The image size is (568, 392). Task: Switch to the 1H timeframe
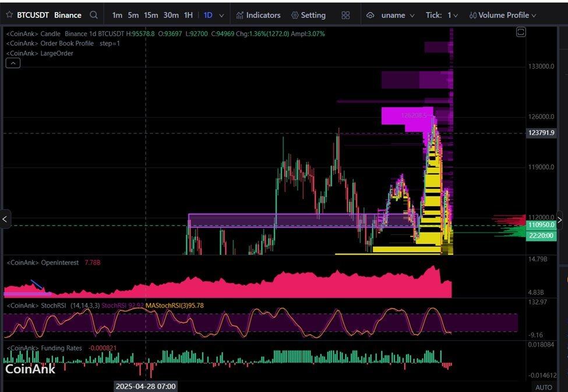click(x=188, y=15)
